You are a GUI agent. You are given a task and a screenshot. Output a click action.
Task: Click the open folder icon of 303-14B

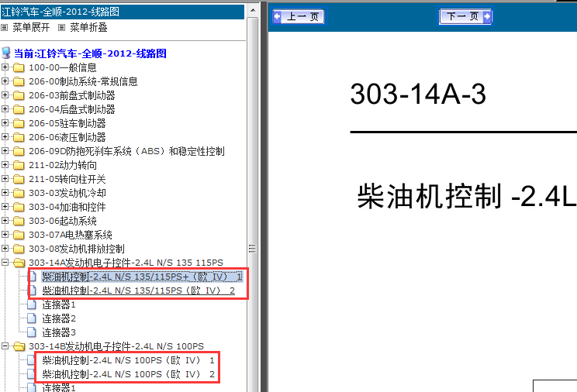(x=19, y=346)
